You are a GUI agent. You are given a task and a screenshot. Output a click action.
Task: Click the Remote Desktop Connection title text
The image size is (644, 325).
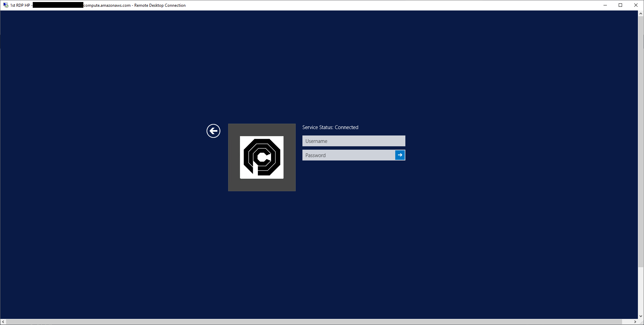[x=160, y=5]
